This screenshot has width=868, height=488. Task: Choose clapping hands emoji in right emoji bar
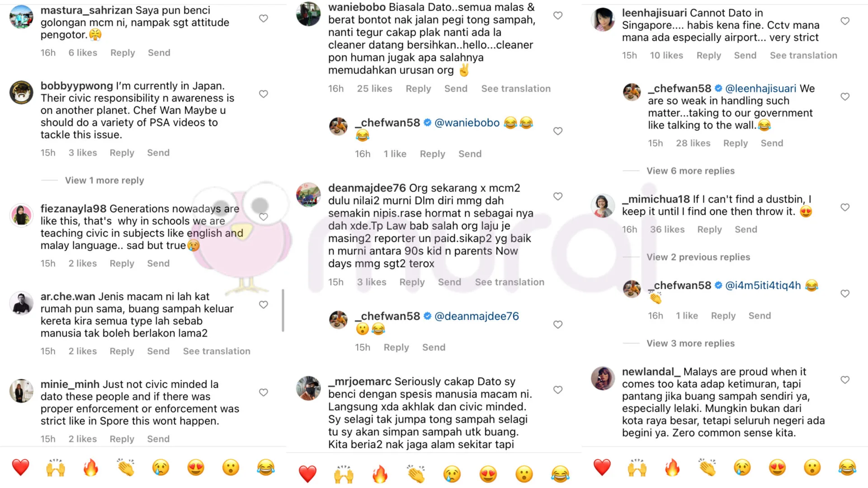pos(708,467)
